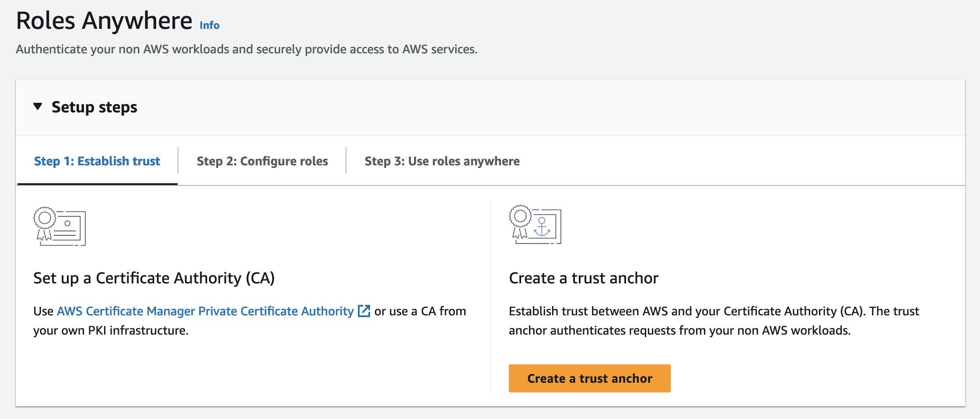
Task: Click the 'your own PKI infrastructure.' text
Action: [111, 330]
